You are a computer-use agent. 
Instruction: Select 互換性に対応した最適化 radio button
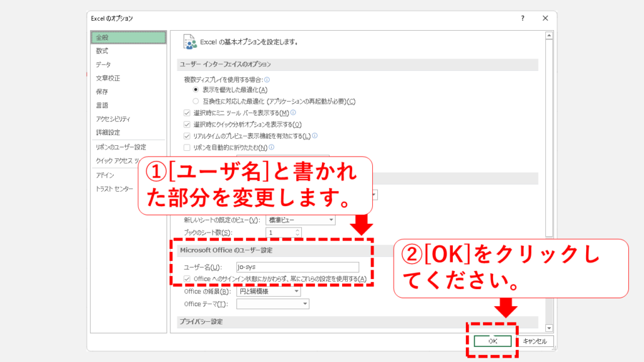196,101
